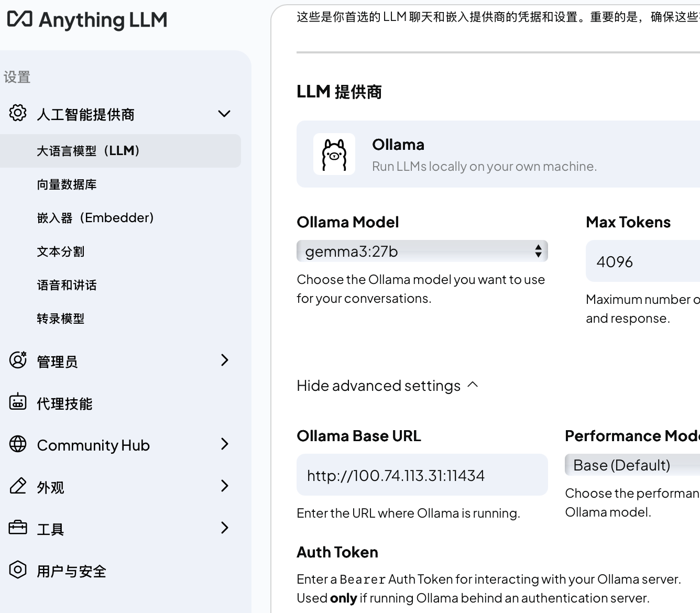
Task: Click the Max Tokens field with 4096
Action: point(643,261)
